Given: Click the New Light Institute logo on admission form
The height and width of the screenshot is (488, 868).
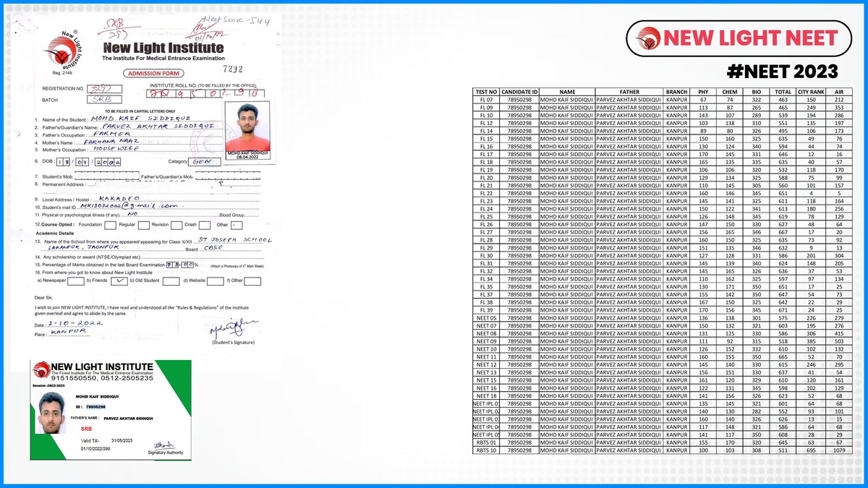Looking at the screenshot, I should [62, 48].
